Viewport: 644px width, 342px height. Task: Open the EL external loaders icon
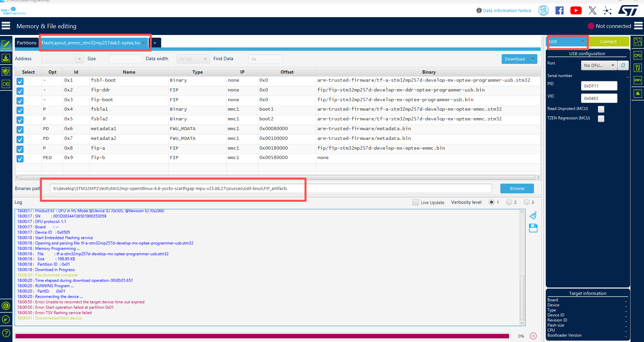click(x=6, y=306)
